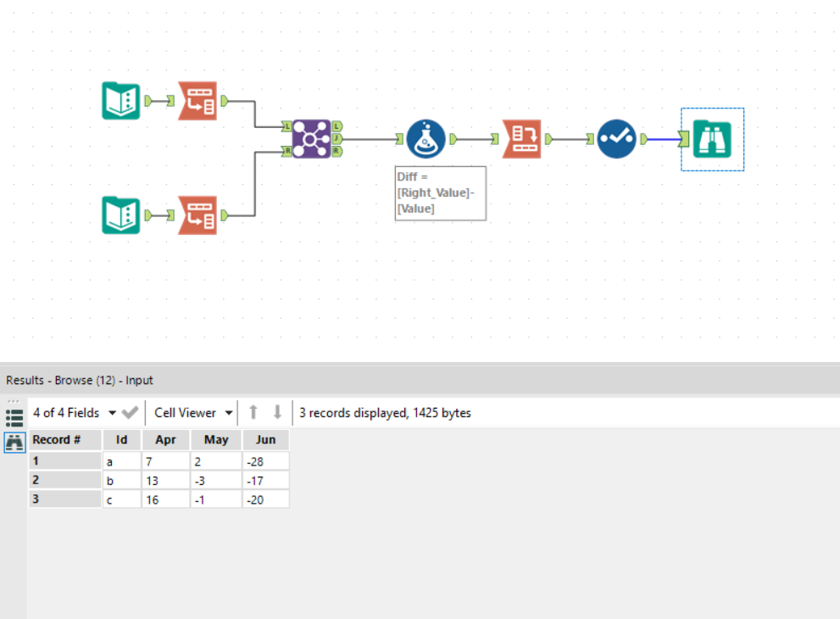Select Jun cell with value -17
Viewport: 840px width, 619px height.
coord(265,480)
